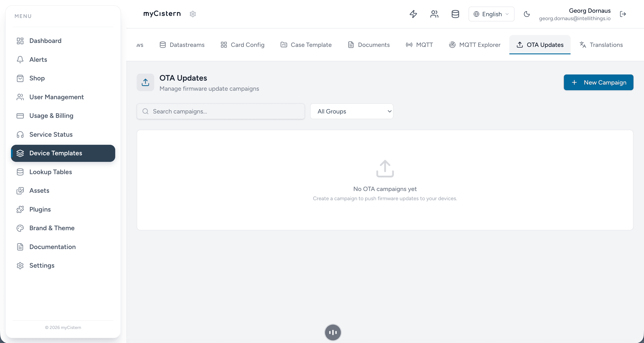
Task: Click the myCistern logo text
Action: [162, 14]
